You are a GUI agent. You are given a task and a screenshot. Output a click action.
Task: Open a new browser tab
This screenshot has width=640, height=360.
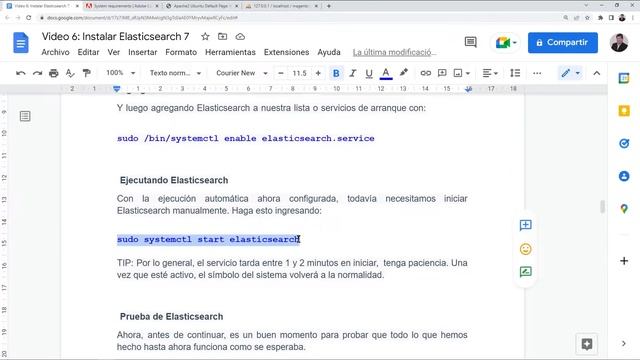(329, 6)
